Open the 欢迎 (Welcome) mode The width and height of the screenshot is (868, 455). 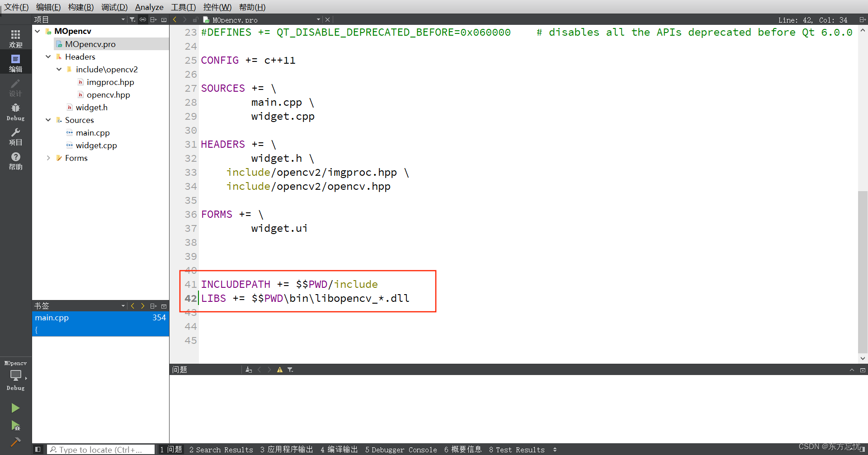[x=15, y=38]
